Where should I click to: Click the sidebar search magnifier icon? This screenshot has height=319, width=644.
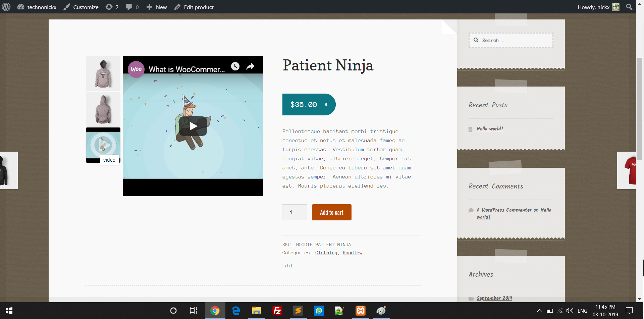tap(476, 40)
